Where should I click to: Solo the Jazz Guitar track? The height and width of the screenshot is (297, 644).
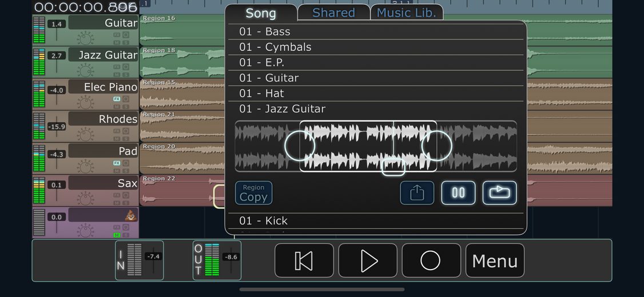(x=126, y=75)
